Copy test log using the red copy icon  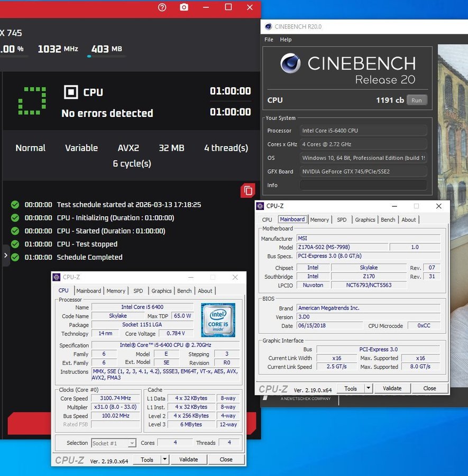(x=247, y=190)
